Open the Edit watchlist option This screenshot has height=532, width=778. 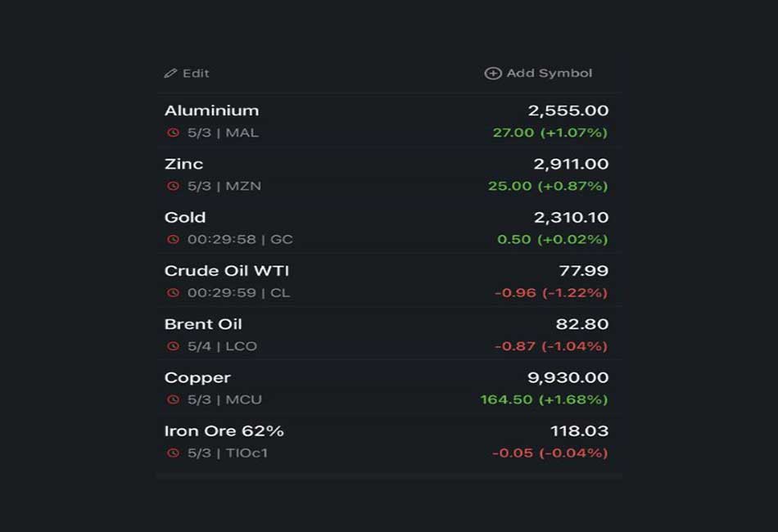tap(187, 74)
